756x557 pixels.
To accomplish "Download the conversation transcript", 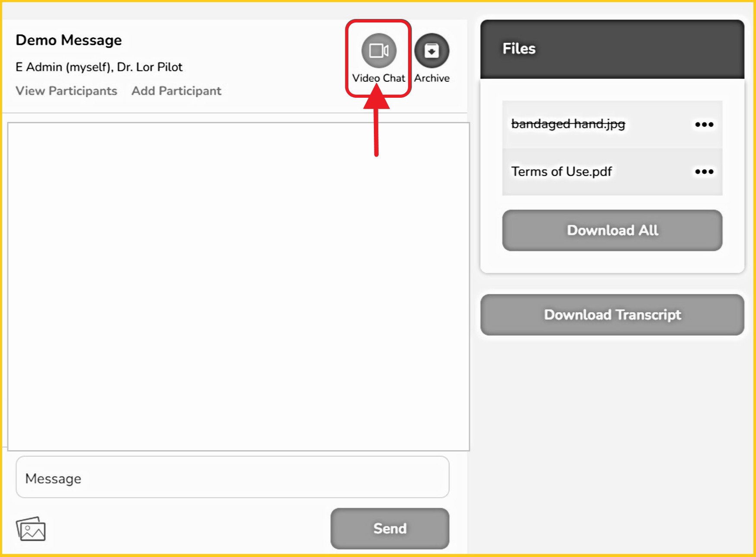I will pos(612,315).
